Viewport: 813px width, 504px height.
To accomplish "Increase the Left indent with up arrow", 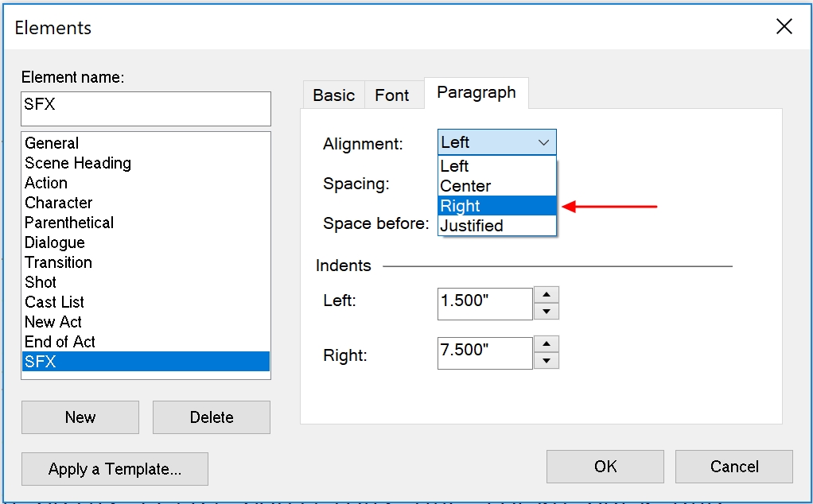I will click(546, 295).
